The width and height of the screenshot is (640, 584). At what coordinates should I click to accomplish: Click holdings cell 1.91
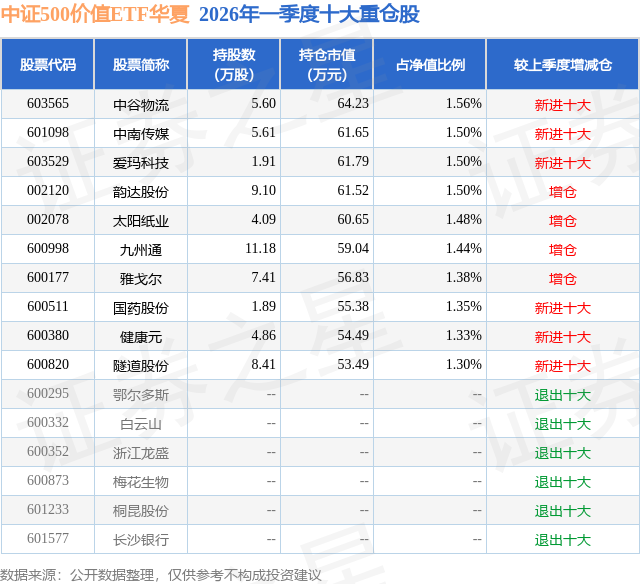264,162
